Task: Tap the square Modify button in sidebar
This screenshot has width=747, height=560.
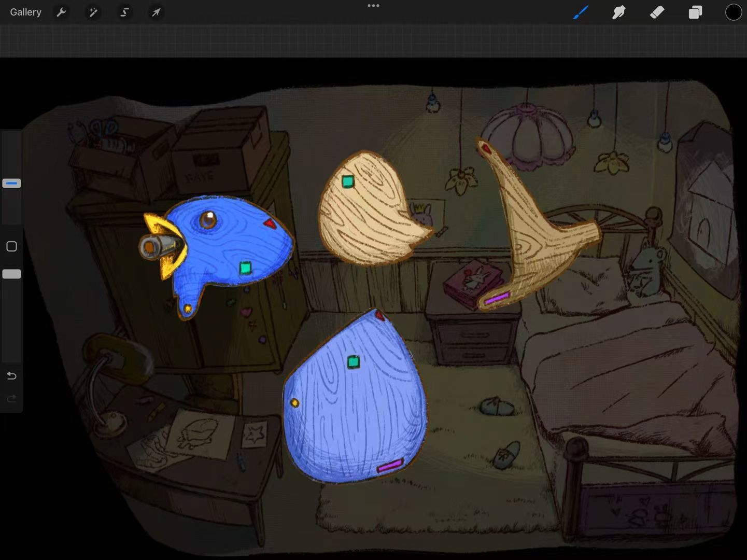Action: pos(11,246)
